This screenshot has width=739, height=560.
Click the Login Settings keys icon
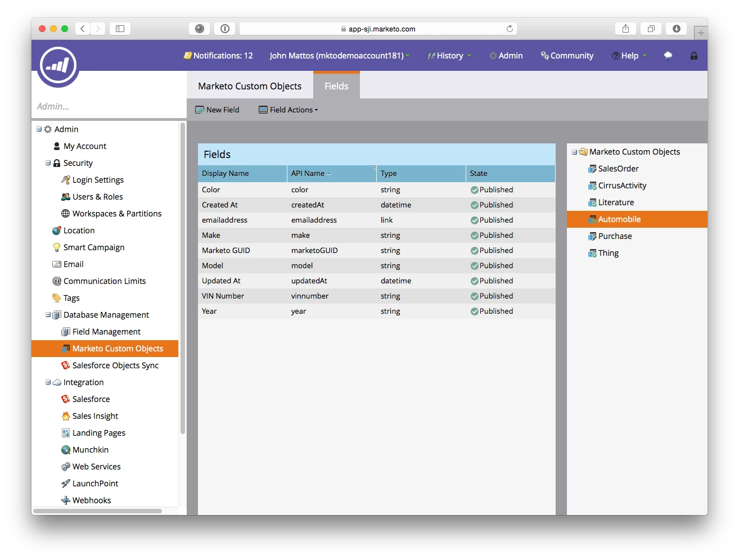(x=66, y=180)
